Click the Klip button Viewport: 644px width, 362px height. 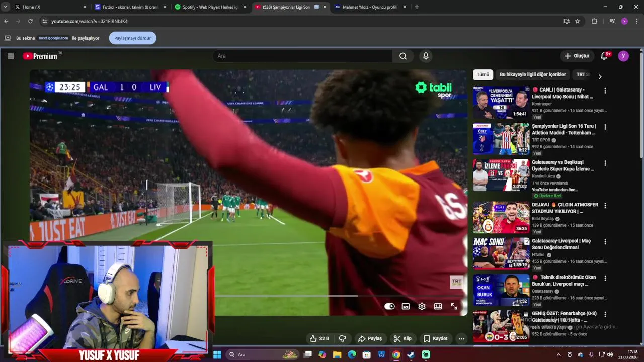[x=403, y=339]
